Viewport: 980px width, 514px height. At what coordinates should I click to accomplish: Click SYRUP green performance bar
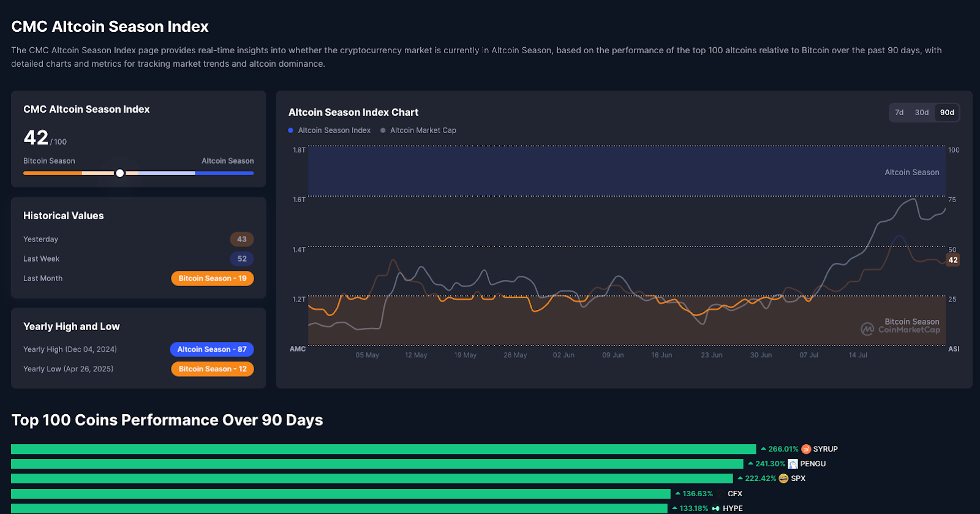(383, 449)
